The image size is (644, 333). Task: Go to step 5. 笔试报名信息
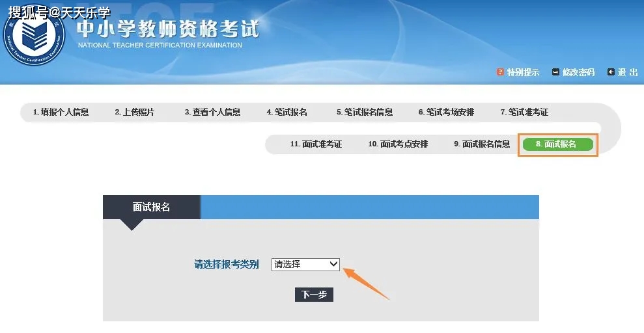[365, 112]
